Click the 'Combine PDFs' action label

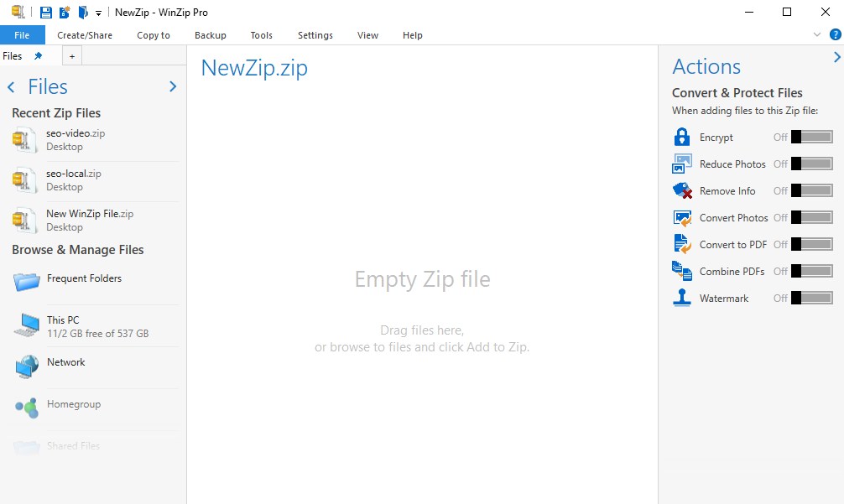732,272
